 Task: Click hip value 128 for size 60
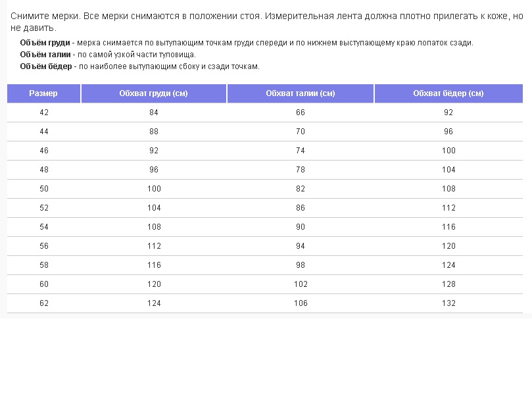448,284
